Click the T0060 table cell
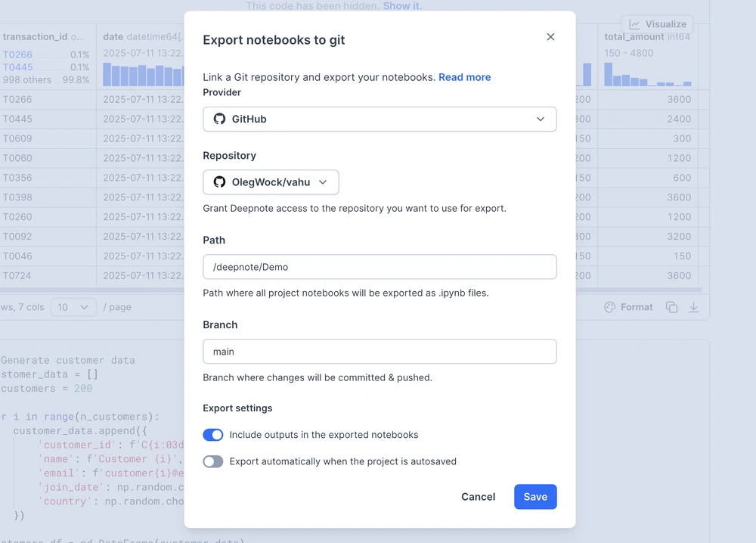Screen dimensions: 756x543 48,158
